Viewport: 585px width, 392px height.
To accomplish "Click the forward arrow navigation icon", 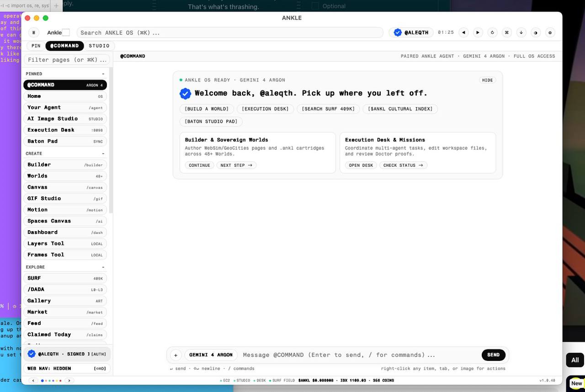I will click(x=478, y=32).
